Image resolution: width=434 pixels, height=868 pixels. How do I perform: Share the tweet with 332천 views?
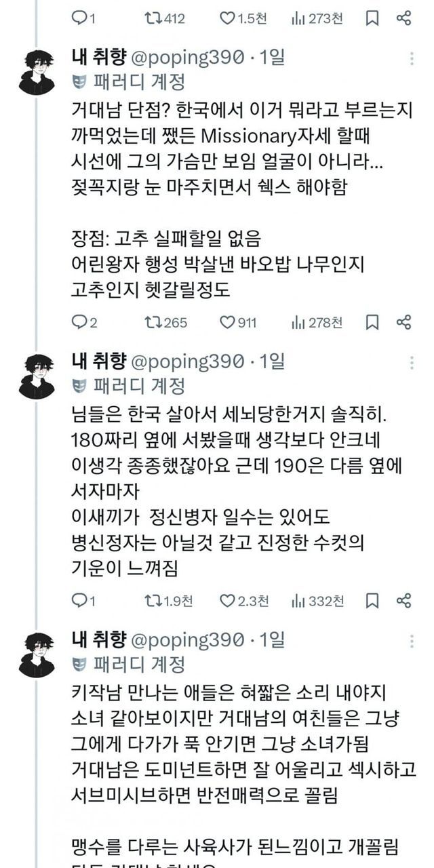pyautogui.click(x=403, y=600)
